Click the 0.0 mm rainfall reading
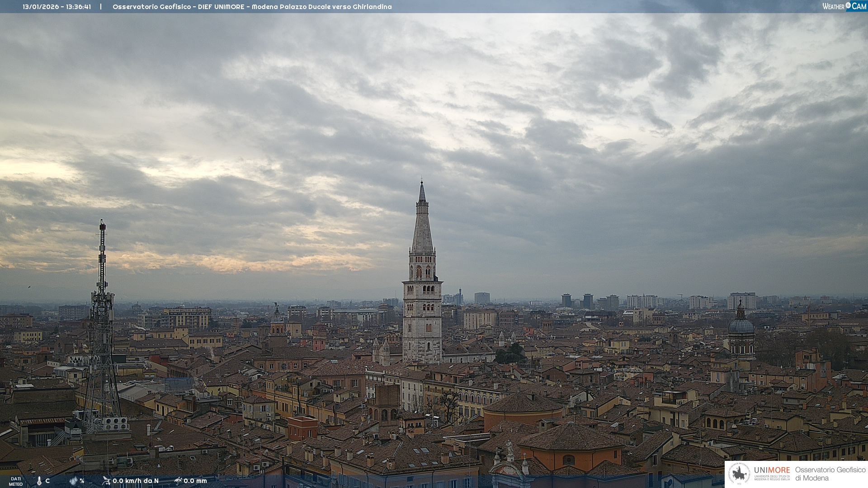This screenshot has height=488, width=868. pos(195,481)
